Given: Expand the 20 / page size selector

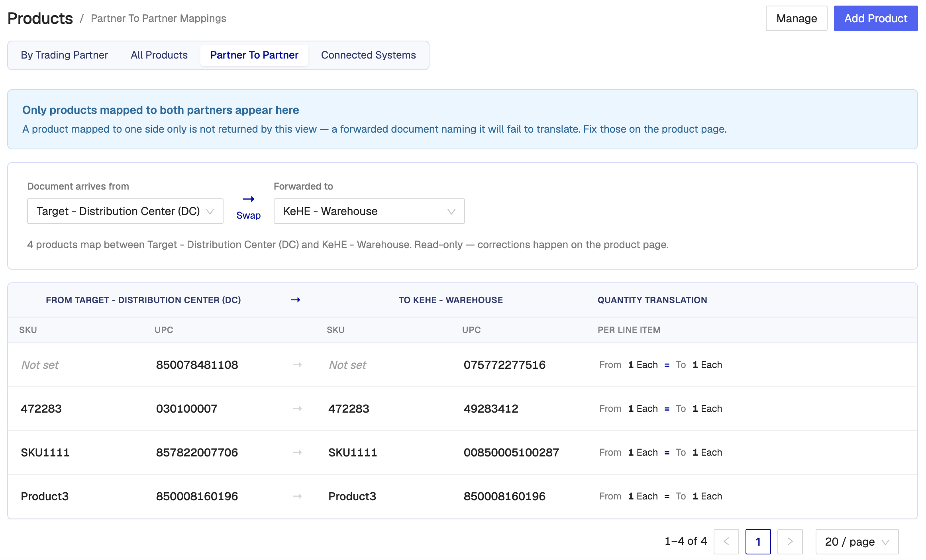Looking at the screenshot, I should click(x=857, y=542).
